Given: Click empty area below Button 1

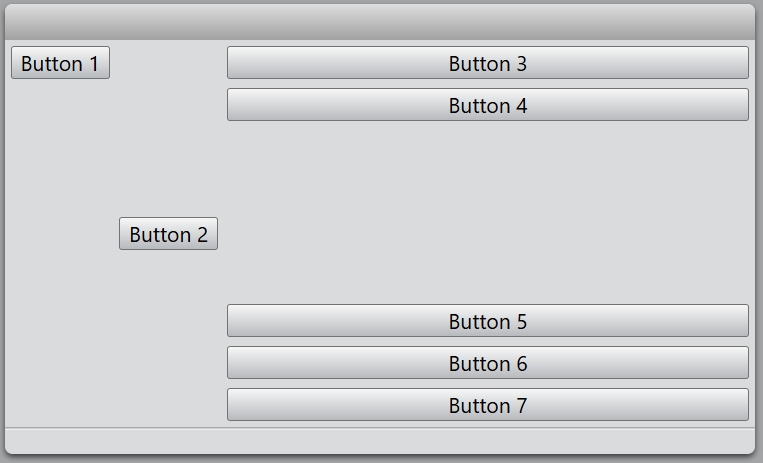Looking at the screenshot, I should (x=60, y=150).
